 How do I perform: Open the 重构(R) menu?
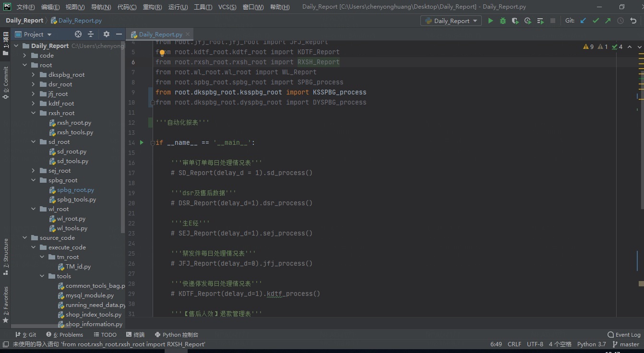(x=153, y=7)
